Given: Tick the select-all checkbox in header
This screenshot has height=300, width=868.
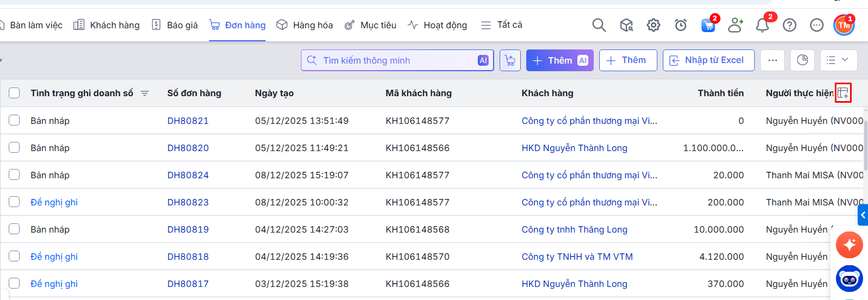Looking at the screenshot, I should (x=14, y=93).
